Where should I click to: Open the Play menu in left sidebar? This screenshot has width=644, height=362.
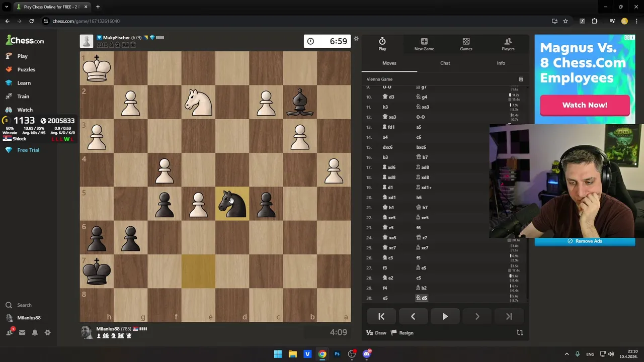tap(17, 56)
